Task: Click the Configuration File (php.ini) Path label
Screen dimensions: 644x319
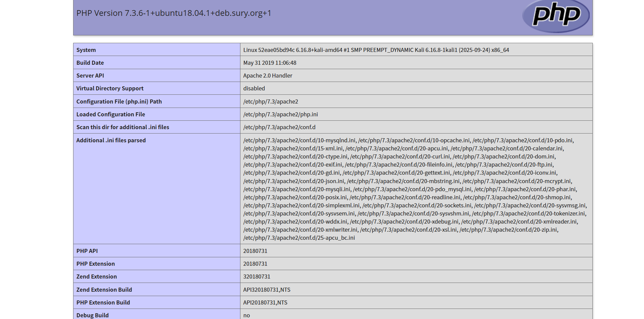Action: click(119, 101)
